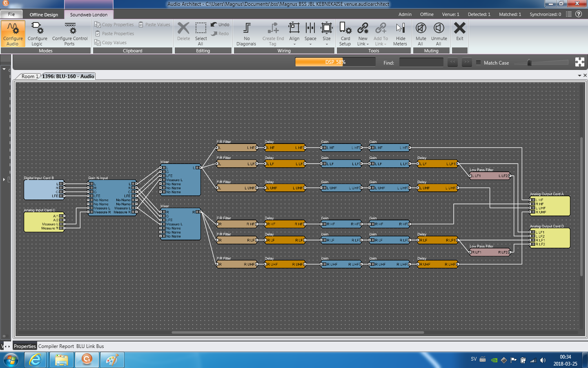This screenshot has width=588, height=368.
Task: Close the current document tab
Action: coord(585,76)
